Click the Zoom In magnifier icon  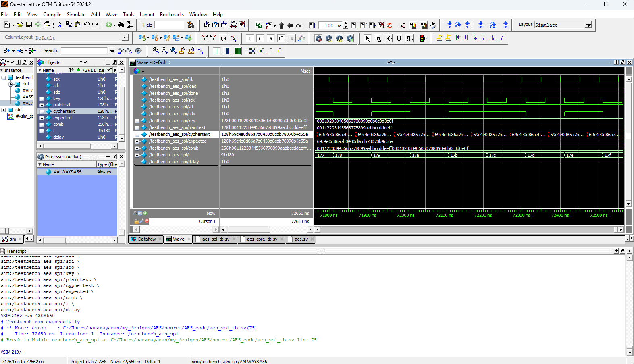coord(156,50)
